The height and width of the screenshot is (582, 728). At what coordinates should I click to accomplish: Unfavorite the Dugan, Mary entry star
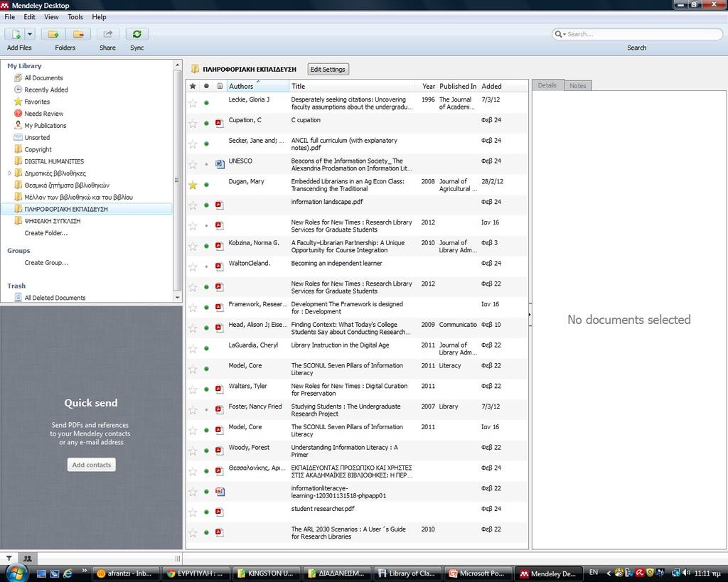pyautogui.click(x=193, y=185)
